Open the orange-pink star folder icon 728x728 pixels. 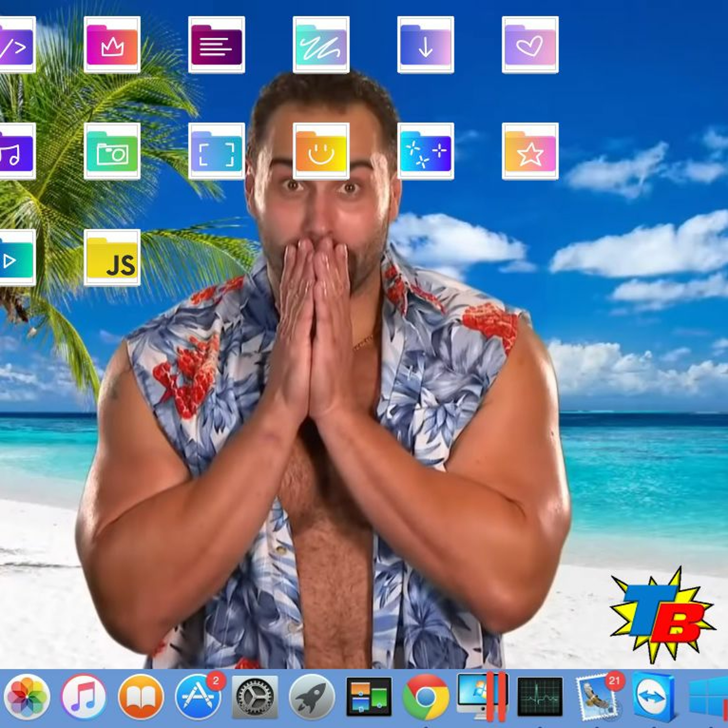pyautogui.click(x=530, y=151)
